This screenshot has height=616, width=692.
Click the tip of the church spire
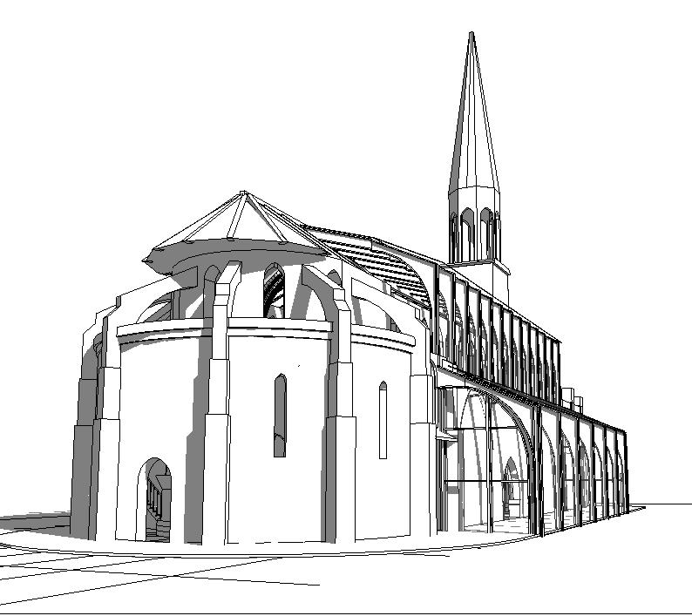pyautogui.click(x=472, y=35)
